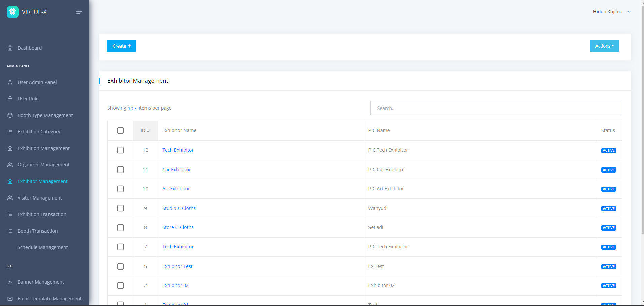
Task: Toggle the select-all checkbox in table header
Action: click(120, 130)
